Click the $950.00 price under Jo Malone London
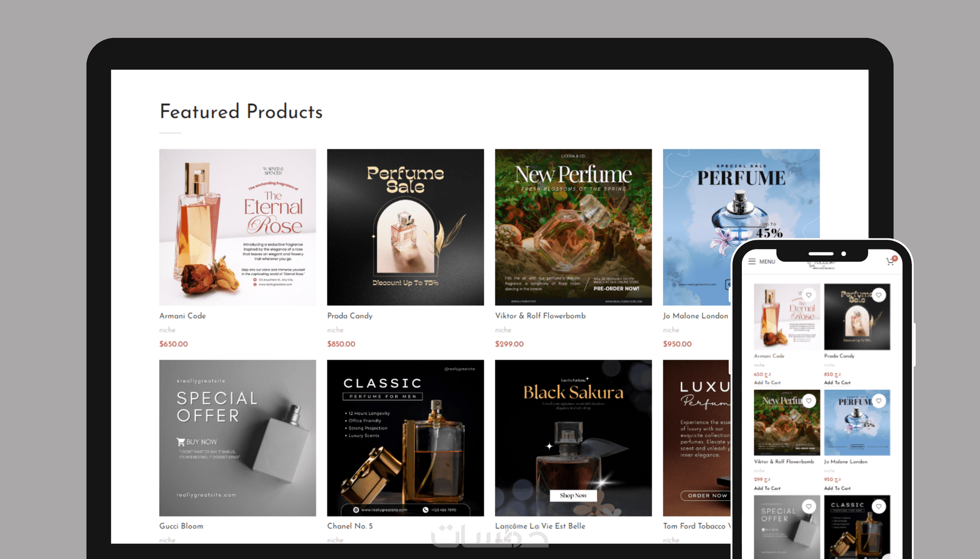 (677, 344)
